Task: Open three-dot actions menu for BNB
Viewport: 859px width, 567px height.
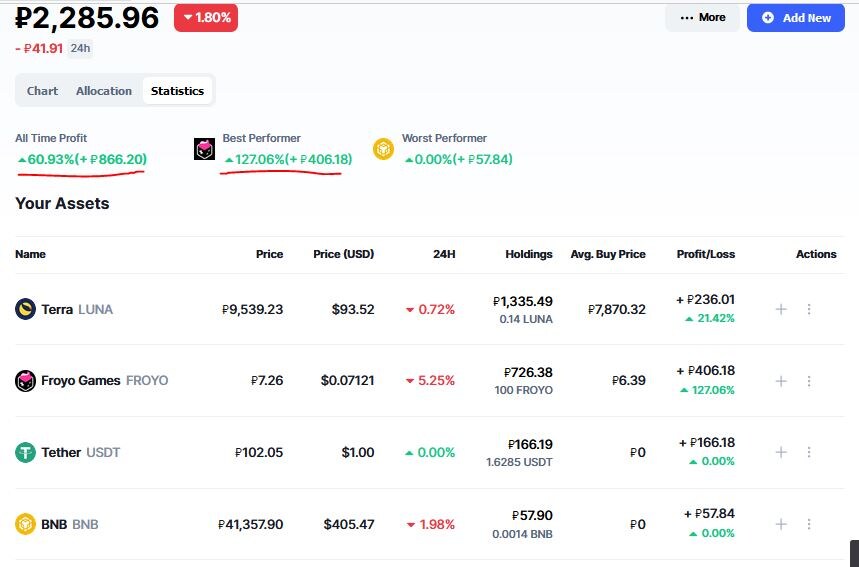Action: (x=809, y=524)
